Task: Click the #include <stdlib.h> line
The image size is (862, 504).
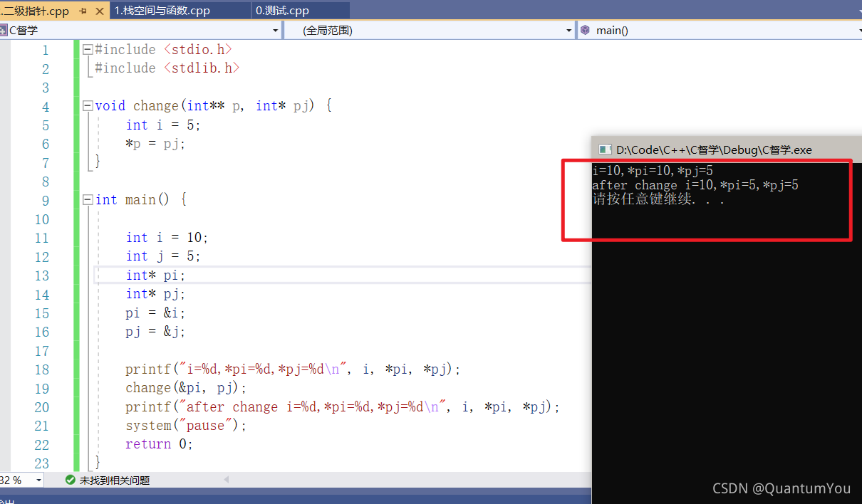Action: pyautogui.click(x=167, y=68)
